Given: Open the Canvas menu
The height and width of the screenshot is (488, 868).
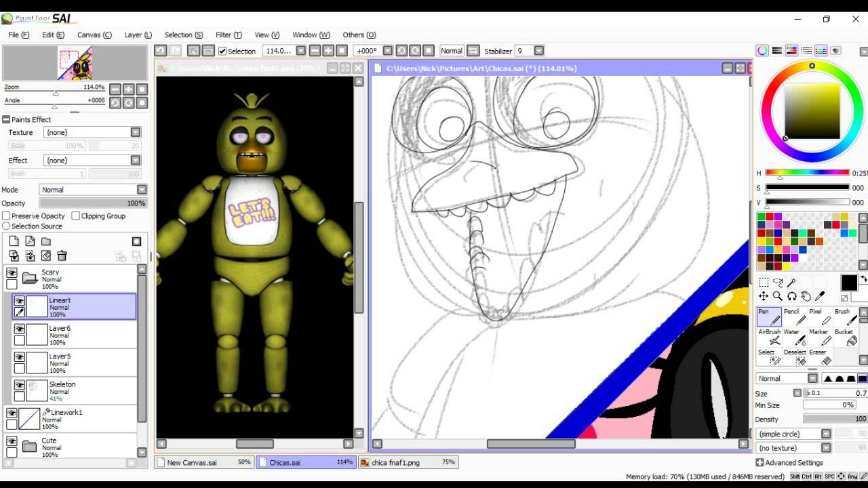Looking at the screenshot, I should 94,35.
